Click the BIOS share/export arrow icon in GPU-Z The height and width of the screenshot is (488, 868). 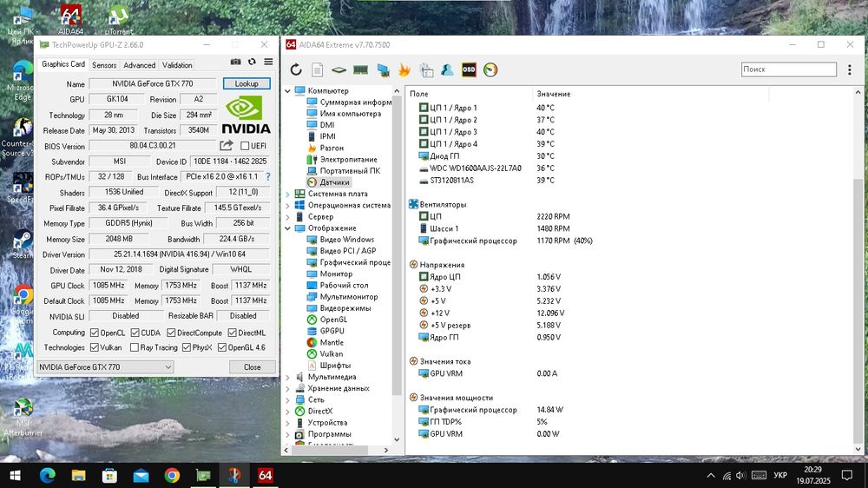click(227, 145)
